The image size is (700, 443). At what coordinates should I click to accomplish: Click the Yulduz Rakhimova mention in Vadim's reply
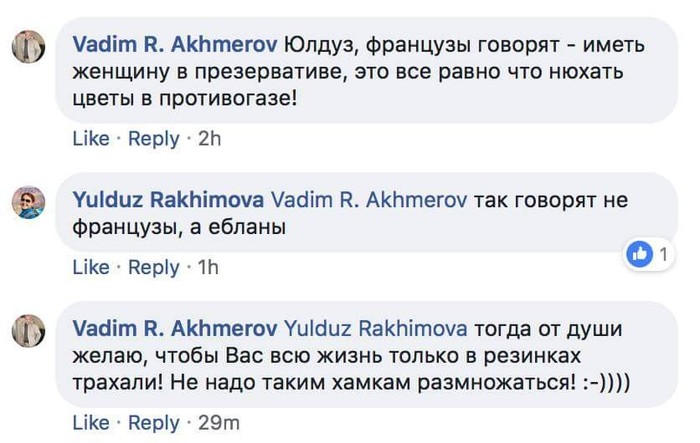point(377,327)
